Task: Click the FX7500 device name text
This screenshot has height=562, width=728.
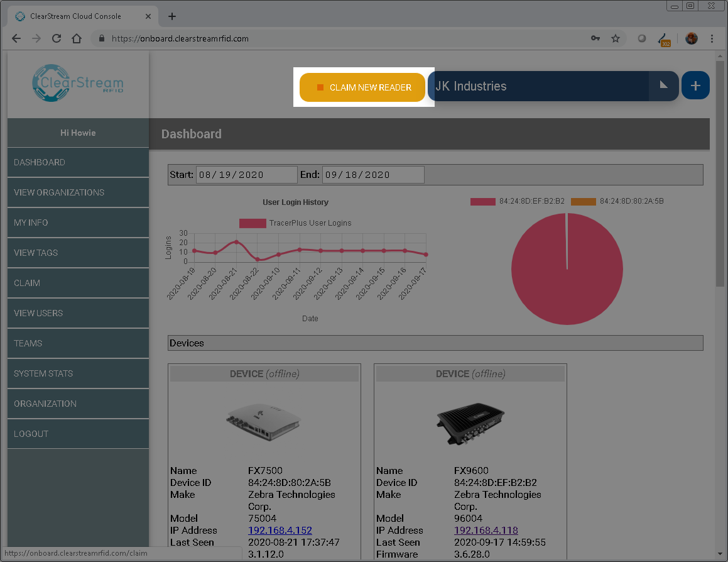Action: (x=265, y=470)
